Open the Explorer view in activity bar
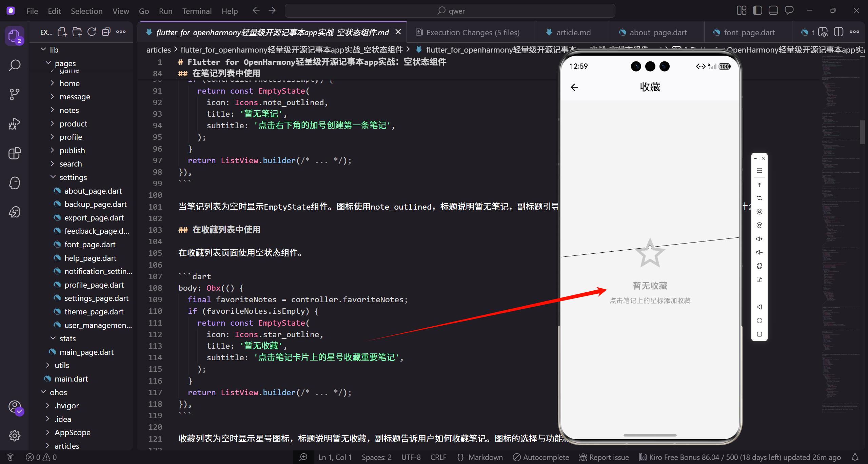868x464 pixels. 14,35
